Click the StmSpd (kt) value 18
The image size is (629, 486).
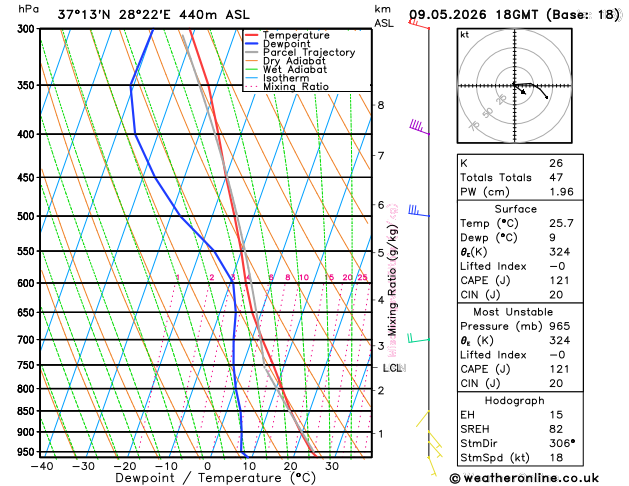[556, 458]
